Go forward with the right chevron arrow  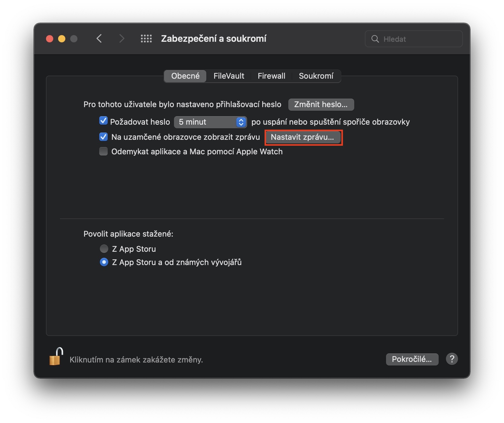(122, 39)
